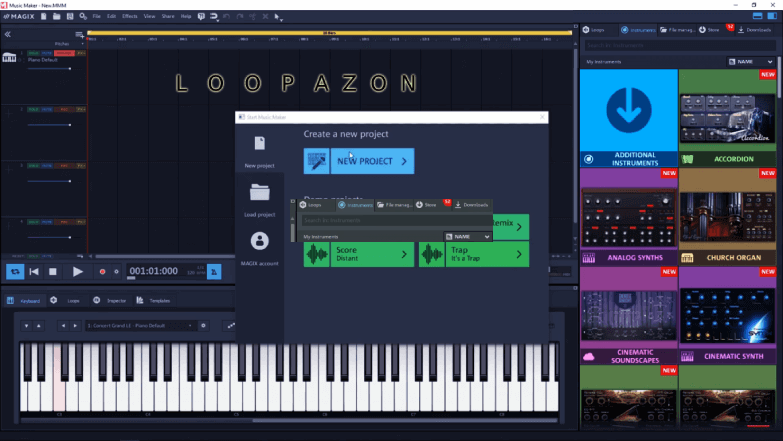The width and height of the screenshot is (783, 441).
Task: Click the Stop button in transport
Action: 53,272
